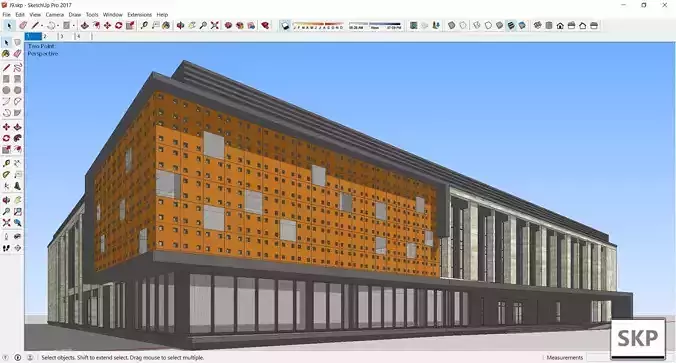Activate the Circle tool in left palette
676x363 pixels.
[6, 90]
